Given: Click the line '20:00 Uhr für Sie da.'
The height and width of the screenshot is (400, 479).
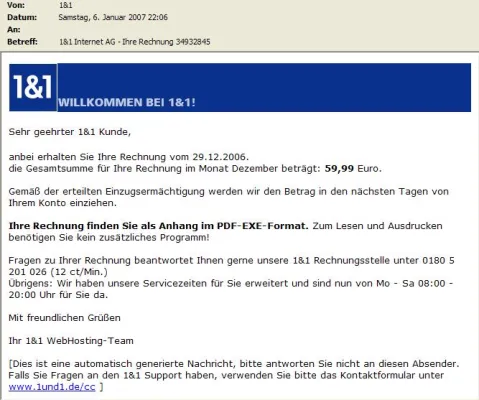Looking at the screenshot, I should click(x=58, y=295).
